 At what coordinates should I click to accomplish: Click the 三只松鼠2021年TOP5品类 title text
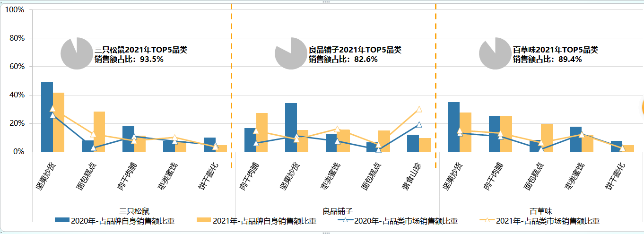(x=141, y=50)
